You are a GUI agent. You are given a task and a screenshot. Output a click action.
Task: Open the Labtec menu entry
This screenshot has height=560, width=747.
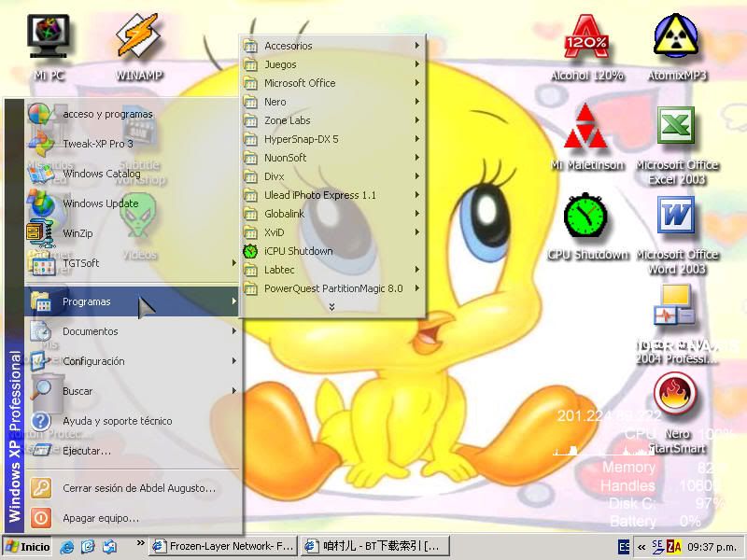point(332,270)
